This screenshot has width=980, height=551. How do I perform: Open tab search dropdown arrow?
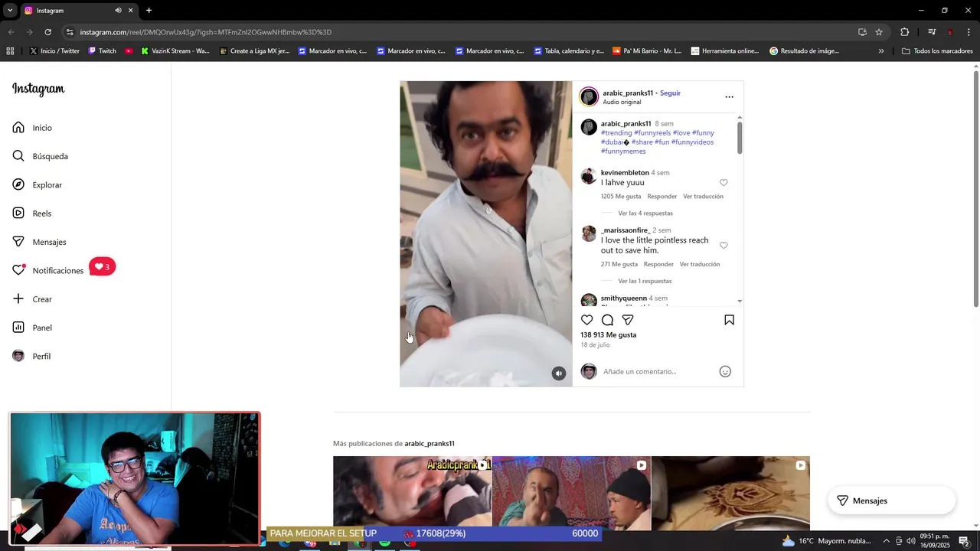tap(10, 11)
